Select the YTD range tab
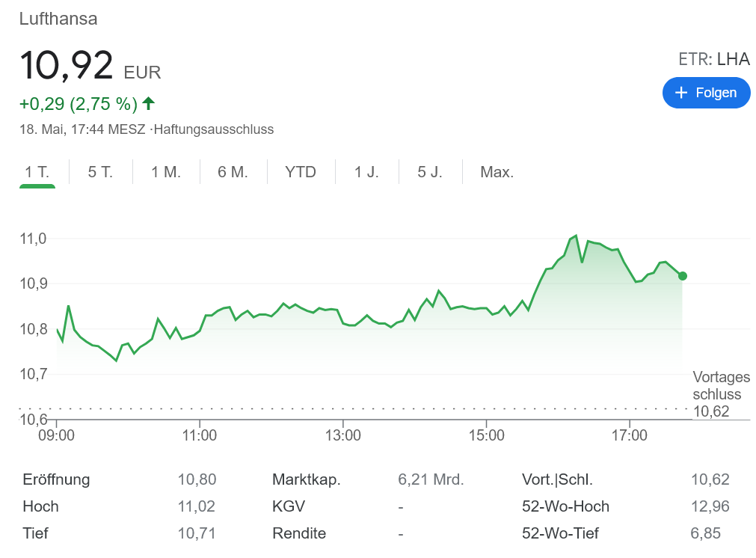Image resolution: width=756 pixels, height=558 pixels. pos(301,172)
